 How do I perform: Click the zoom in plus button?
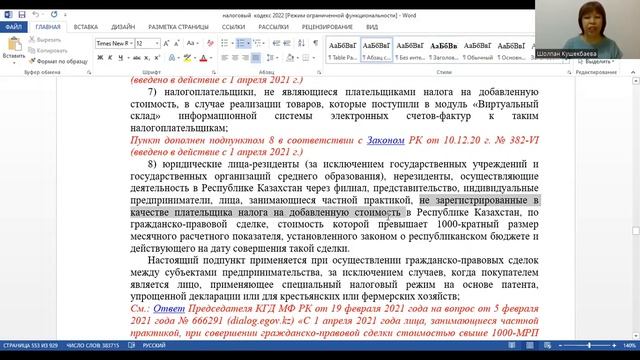614,345
